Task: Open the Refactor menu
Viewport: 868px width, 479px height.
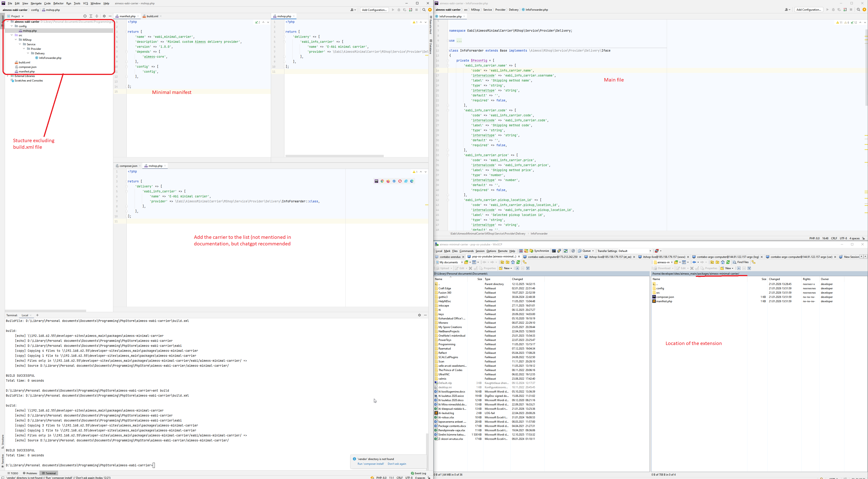Action: (x=58, y=3)
